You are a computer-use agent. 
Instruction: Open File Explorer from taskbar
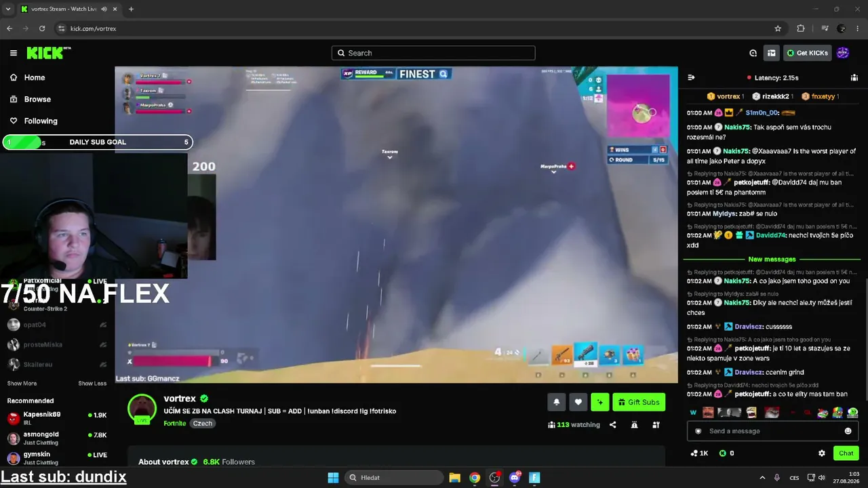pos(455,478)
